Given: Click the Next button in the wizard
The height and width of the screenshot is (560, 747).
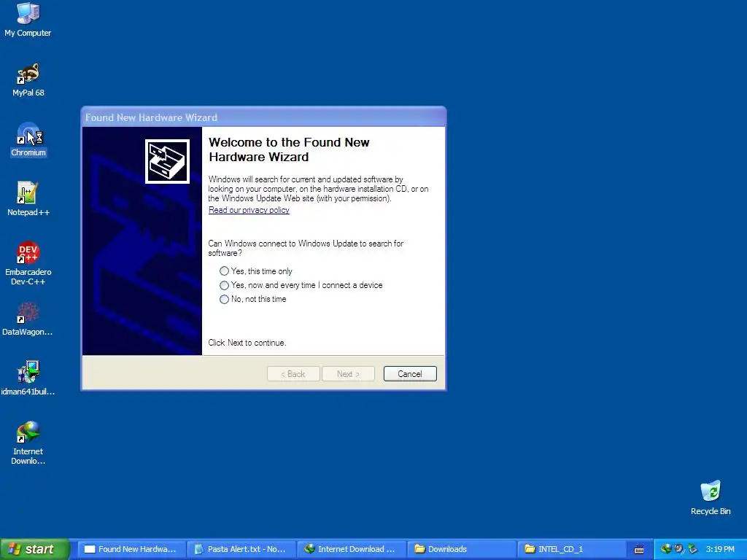Looking at the screenshot, I should point(348,374).
